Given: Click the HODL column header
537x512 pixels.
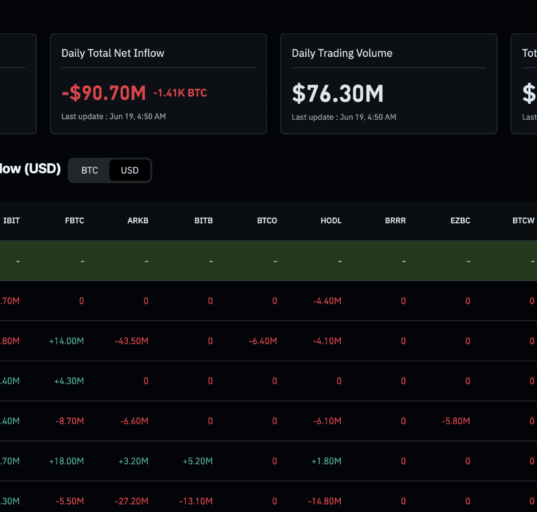Looking at the screenshot, I should click(331, 221).
